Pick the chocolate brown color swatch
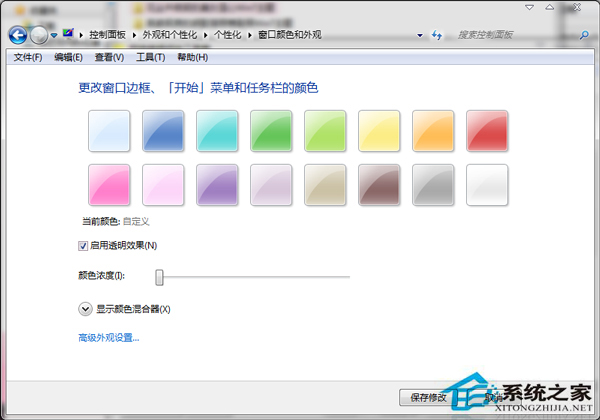Screen dimensions: 600x420 (379, 185)
